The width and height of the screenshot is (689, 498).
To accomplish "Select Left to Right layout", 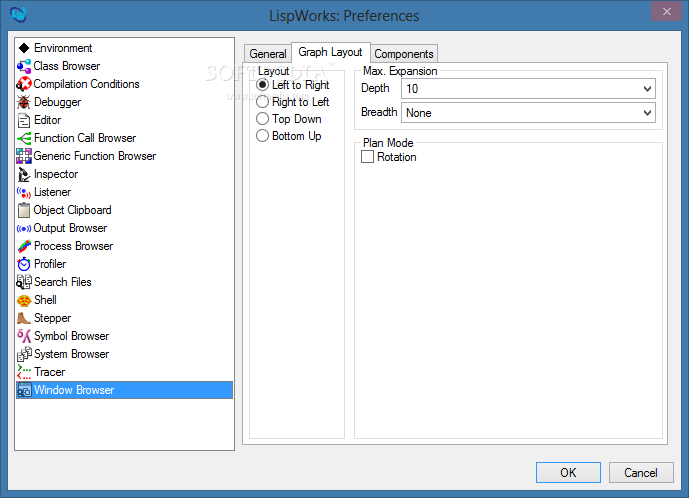I will coord(262,85).
